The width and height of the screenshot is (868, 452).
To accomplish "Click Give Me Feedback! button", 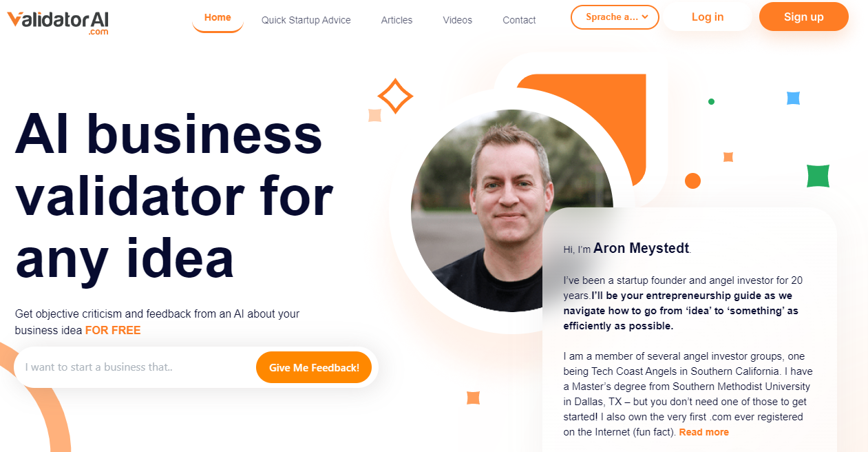I will pos(314,367).
